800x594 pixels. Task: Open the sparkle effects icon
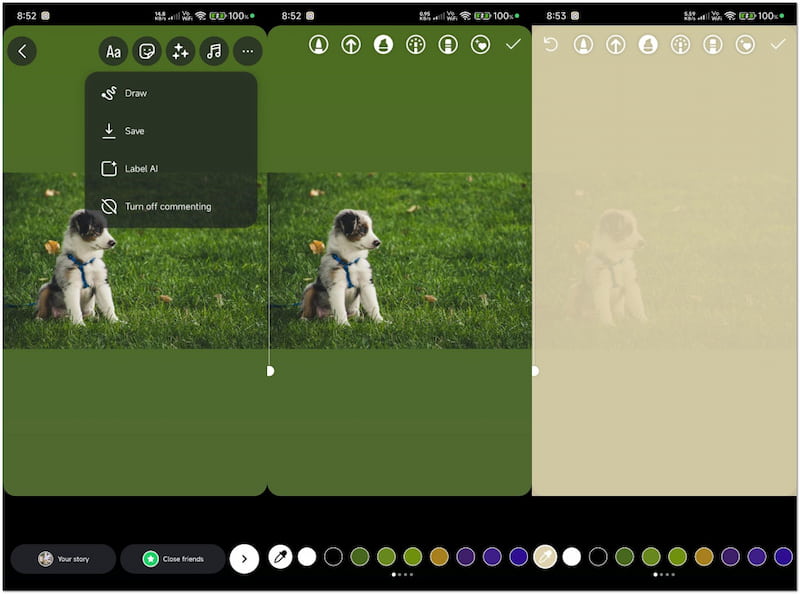tap(180, 52)
